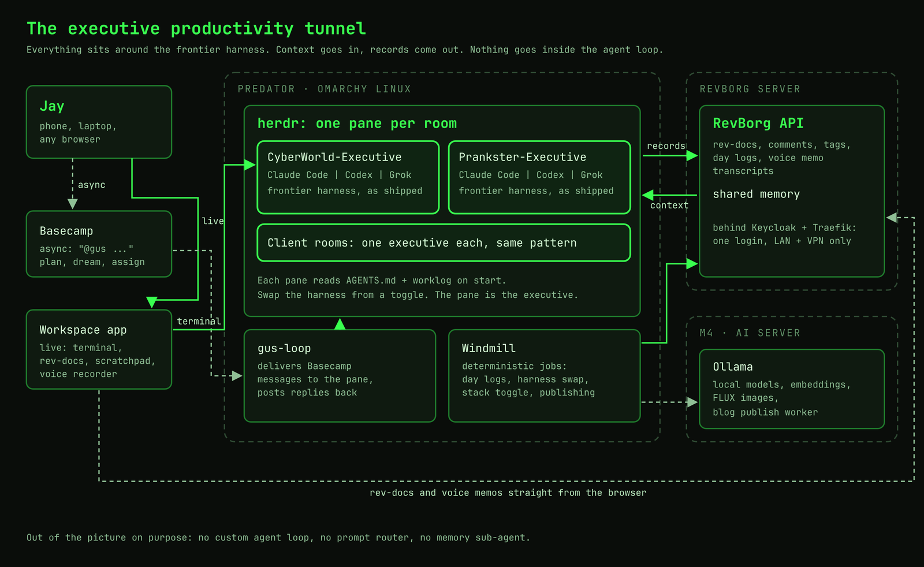Click the 'terminal' connector label

(x=199, y=321)
